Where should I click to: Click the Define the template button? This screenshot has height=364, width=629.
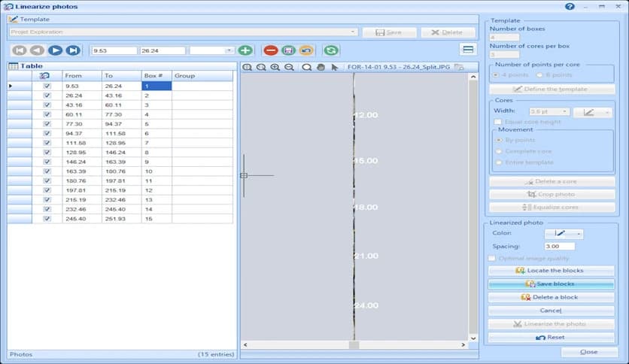pos(552,89)
